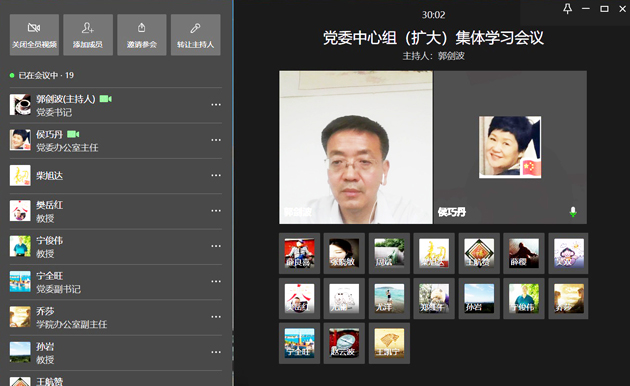Click the 邀请参会 invite button
630x386 pixels.
[x=141, y=35]
